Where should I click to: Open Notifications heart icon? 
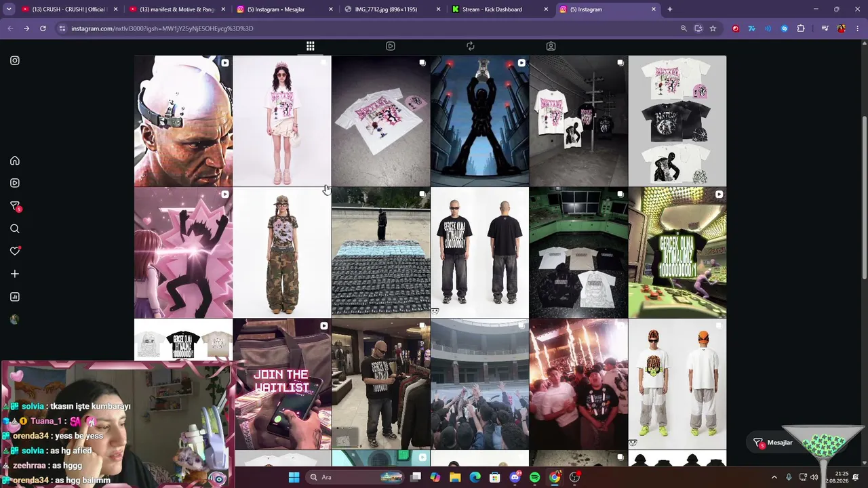pos(15,251)
